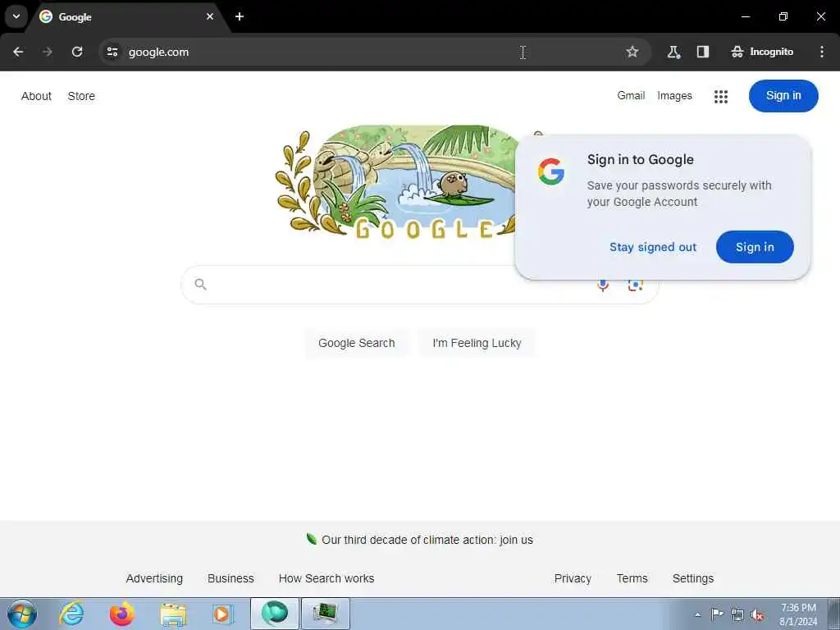Click the Google doodle image

[395, 182]
